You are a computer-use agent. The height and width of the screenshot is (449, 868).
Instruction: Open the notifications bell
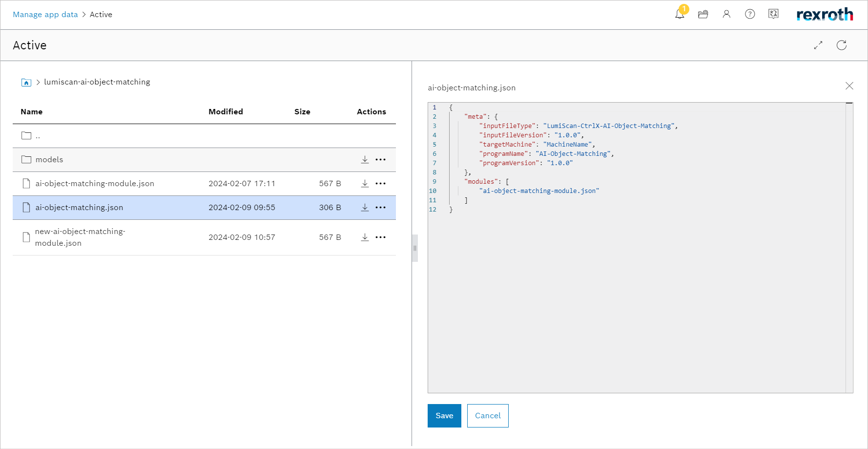(680, 14)
